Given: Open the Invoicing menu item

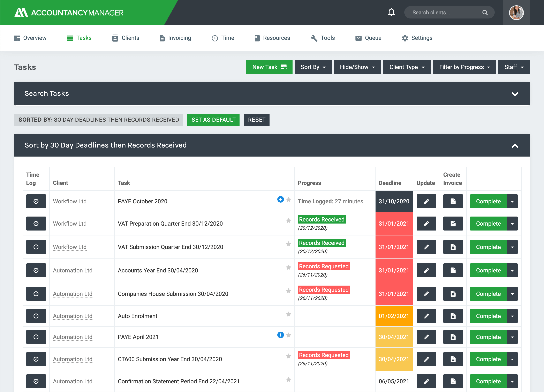Looking at the screenshot, I should (x=175, y=38).
